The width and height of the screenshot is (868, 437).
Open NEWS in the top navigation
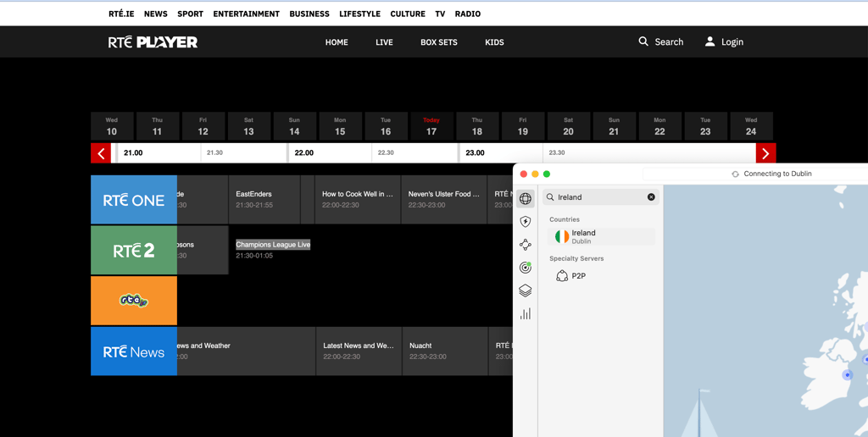coord(156,14)
